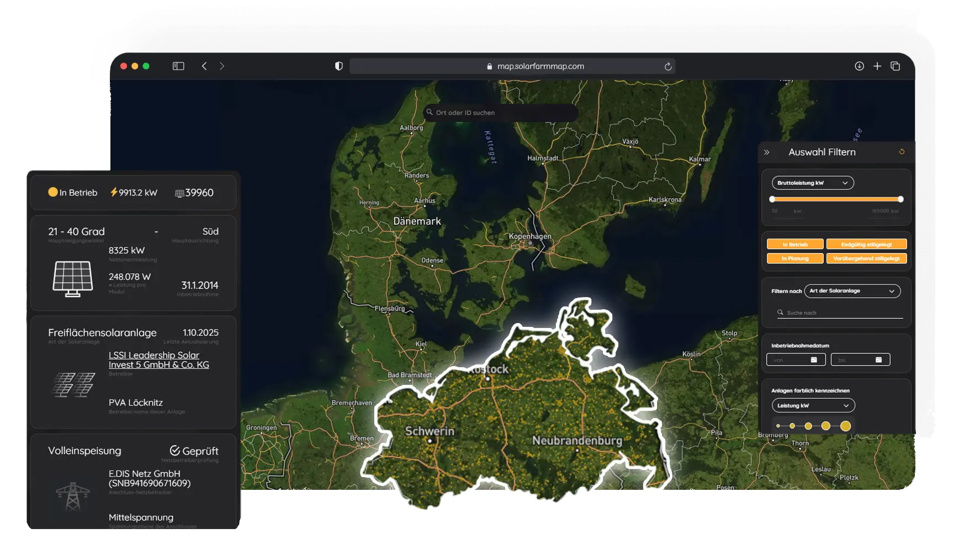Image resolution: width=980 pixels, height=539 pixels.
Task: Open the Leistung kW color-coding dropdown
Action: (812, 405)
